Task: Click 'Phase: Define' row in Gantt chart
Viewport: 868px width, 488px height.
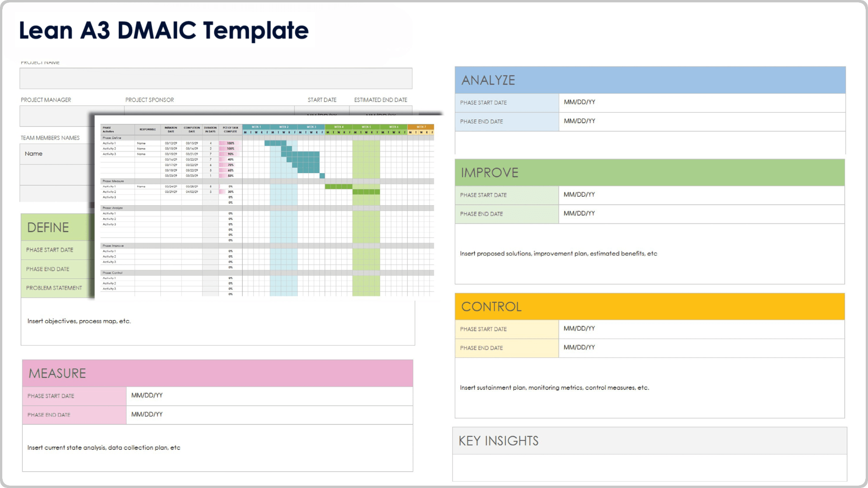Action: click(267, 138)
